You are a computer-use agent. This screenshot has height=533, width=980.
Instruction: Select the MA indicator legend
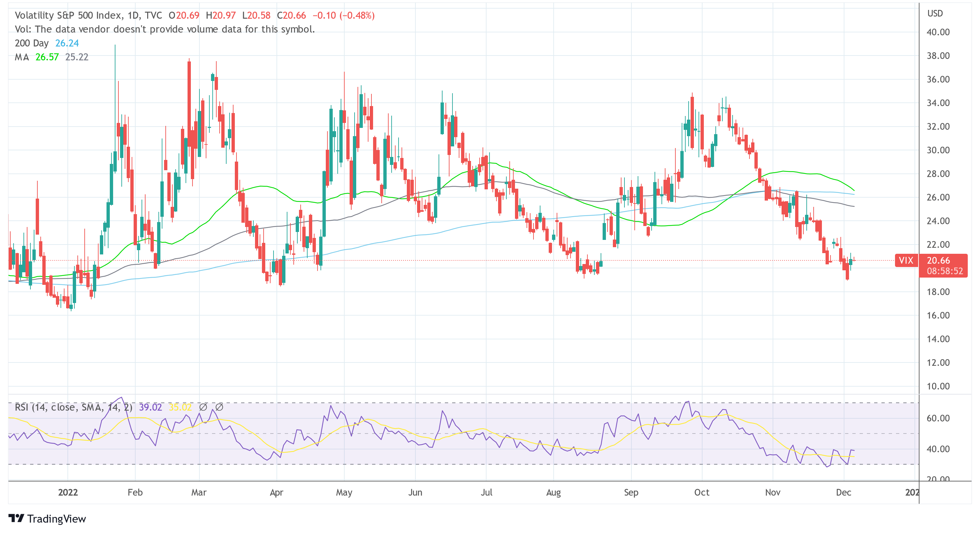(x=22, y=57)
